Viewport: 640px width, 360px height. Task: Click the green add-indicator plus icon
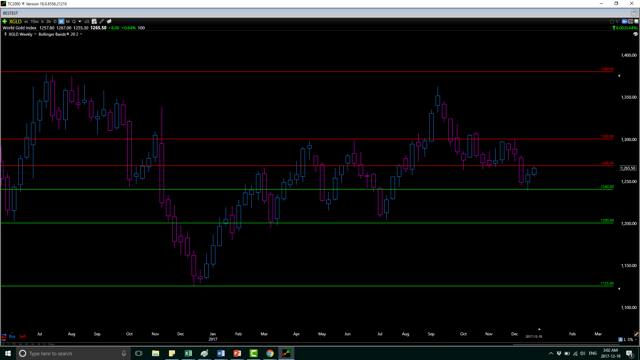(4, 21)
